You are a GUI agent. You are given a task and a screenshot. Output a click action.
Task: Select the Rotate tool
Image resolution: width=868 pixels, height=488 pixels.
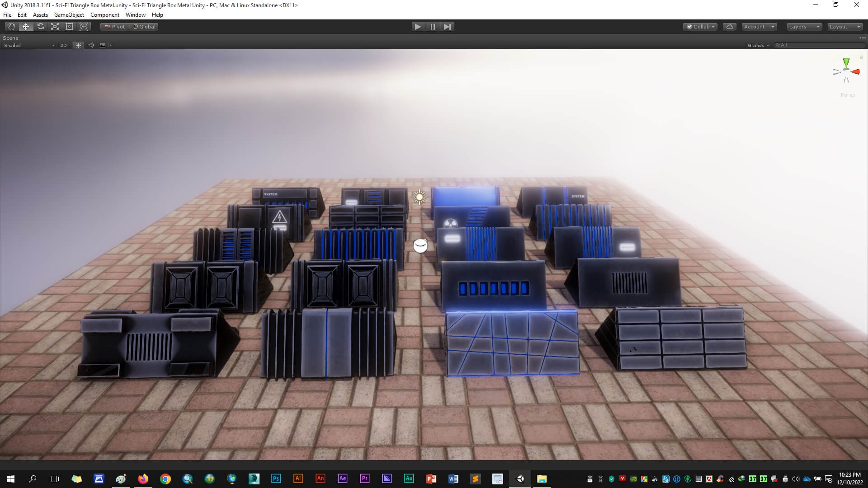(40, 27)
